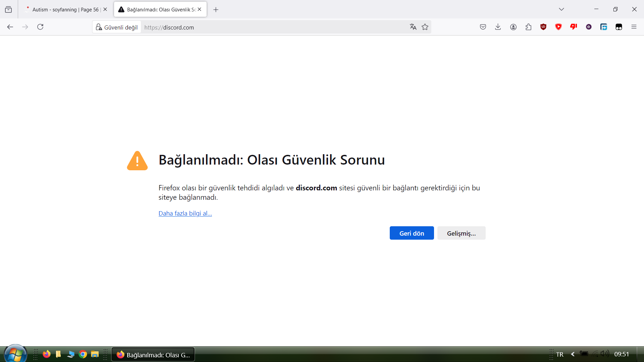Open the Pocket save icon
Viewport: 644px width, 362px height.
[x=483, y=27]
